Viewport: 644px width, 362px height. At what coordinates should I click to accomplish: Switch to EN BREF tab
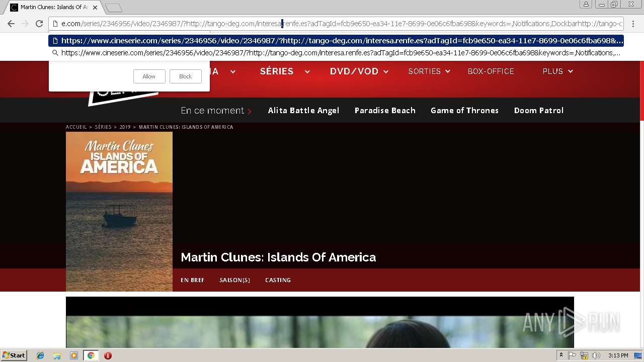(192, 280)
